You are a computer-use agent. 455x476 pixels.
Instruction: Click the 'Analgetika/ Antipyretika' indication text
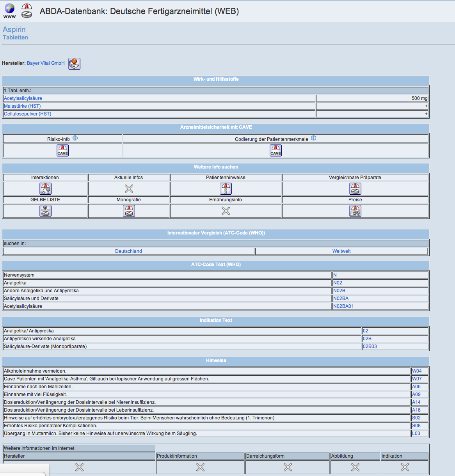point(29,331)
